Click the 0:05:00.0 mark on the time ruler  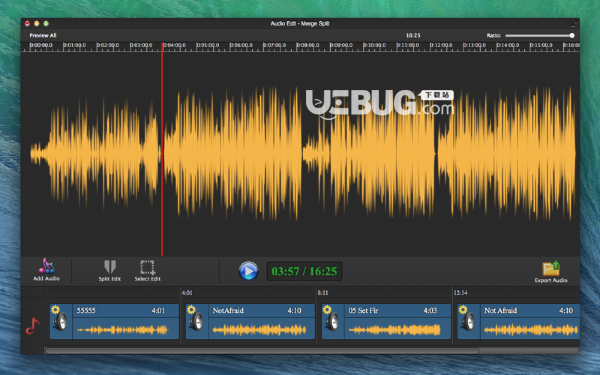(208, 46)
